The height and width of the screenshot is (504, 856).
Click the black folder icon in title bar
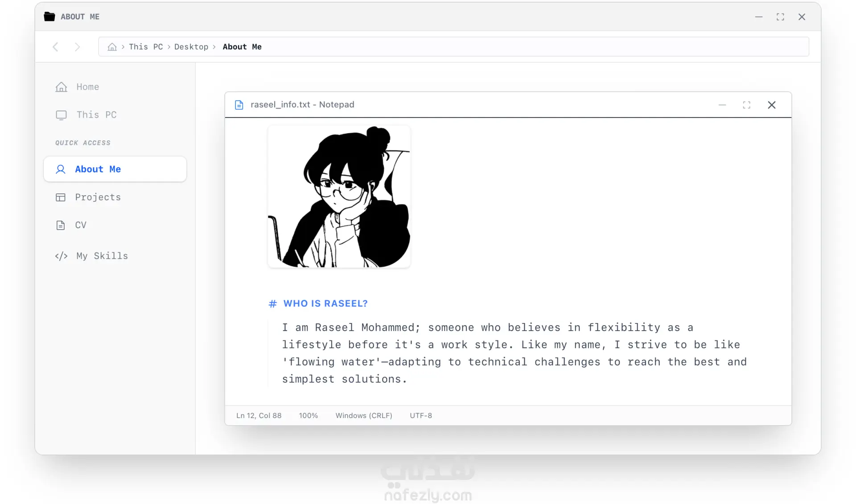tap(49, 16)
